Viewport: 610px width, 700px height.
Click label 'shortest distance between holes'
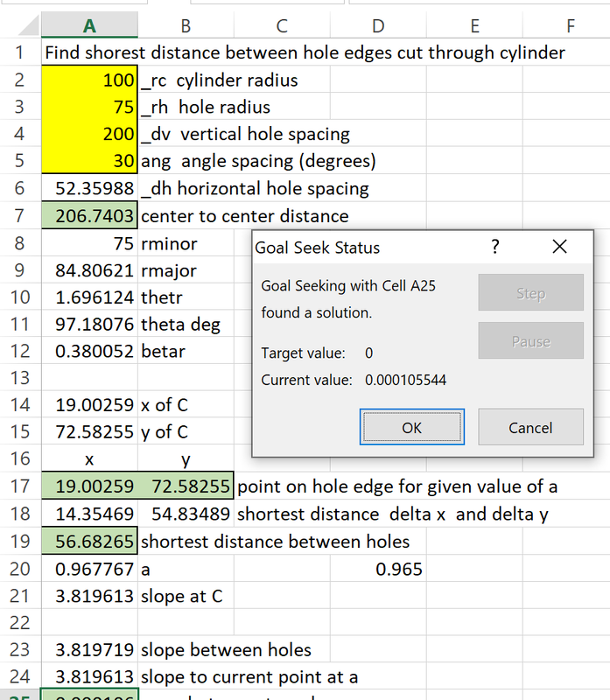275,542
